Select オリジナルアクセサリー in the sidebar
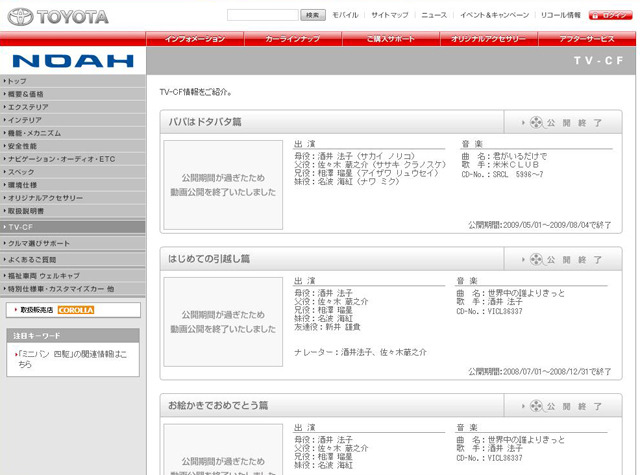 [x=73, y=198]
